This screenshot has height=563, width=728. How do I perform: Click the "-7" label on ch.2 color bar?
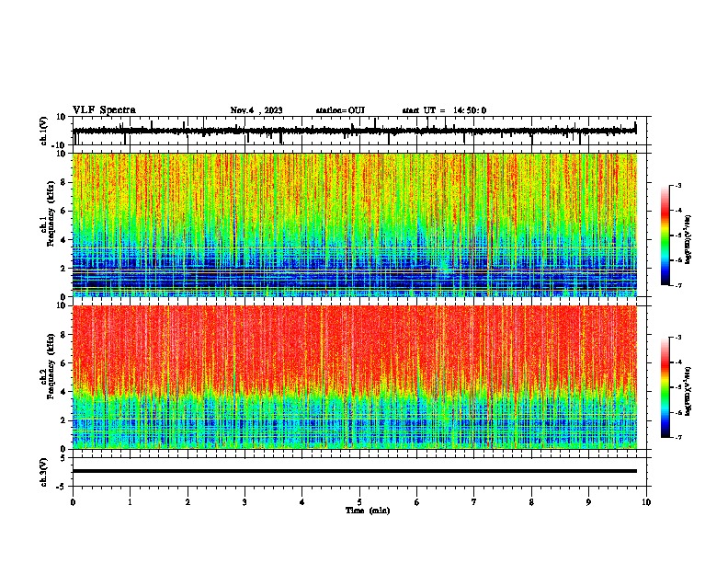[x=678, y=437]
